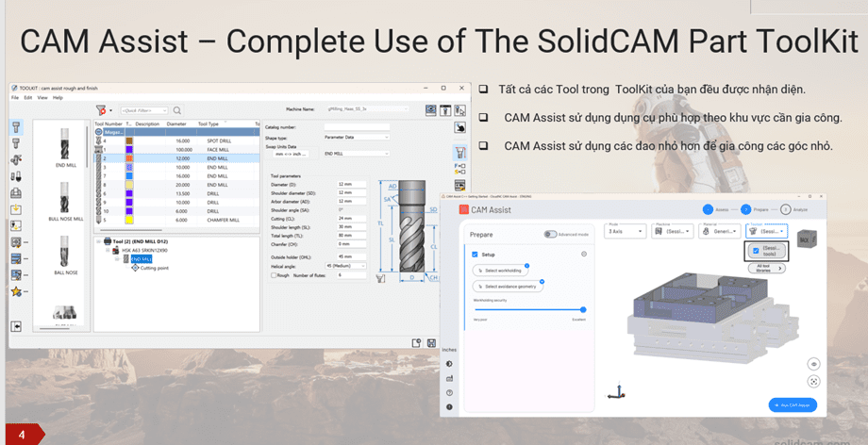Click the red CAM Assist logo icon
Image resolution: width=868 pixels, height=445 pixels.
pyautogui.click(x=464, y=209)
